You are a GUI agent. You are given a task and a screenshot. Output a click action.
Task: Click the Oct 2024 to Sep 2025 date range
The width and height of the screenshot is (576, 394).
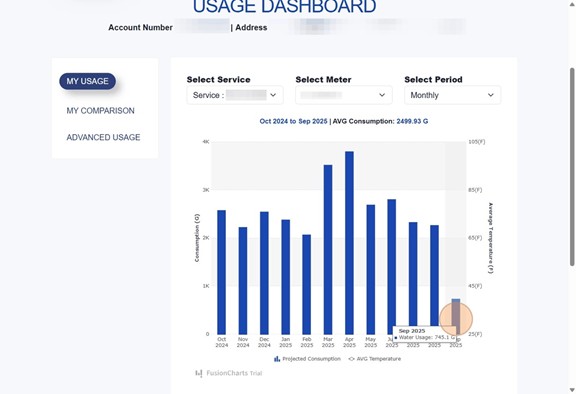coord(293,121)
